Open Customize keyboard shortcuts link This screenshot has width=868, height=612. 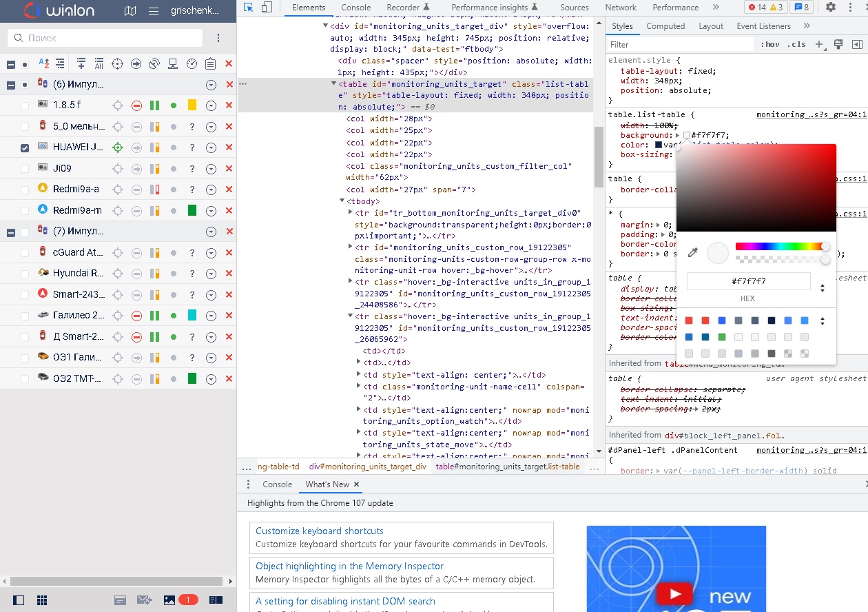click(x=319, y=531)
